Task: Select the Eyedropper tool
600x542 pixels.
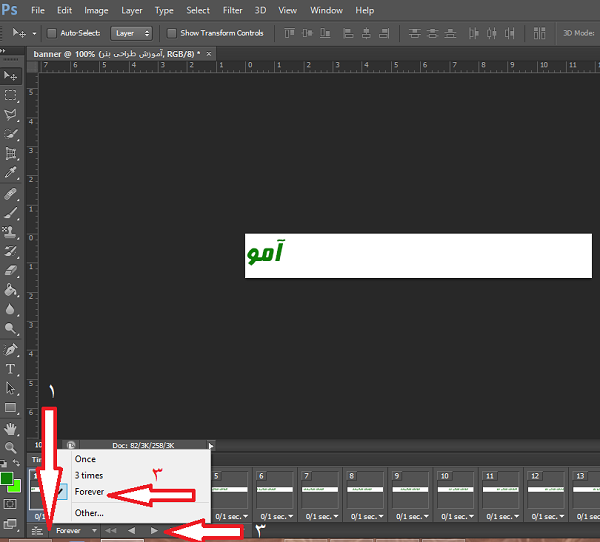Action: tap(11, 173)
